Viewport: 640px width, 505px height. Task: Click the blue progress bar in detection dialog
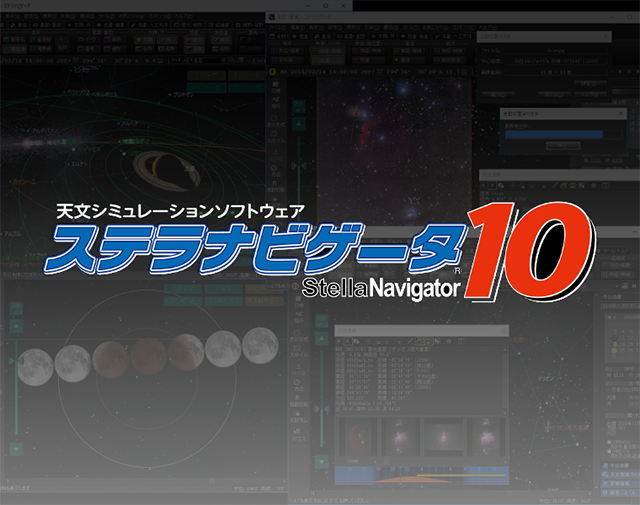[x=554, y=134]
